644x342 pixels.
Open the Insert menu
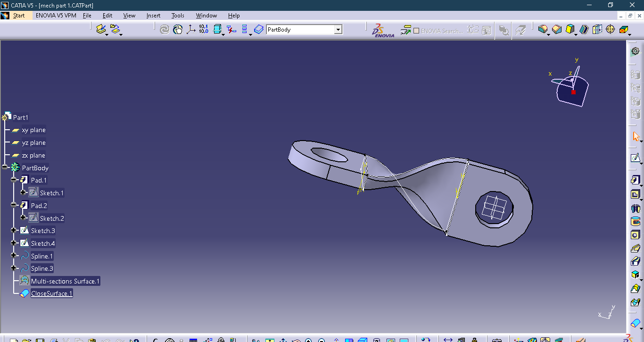click(153, 16)
